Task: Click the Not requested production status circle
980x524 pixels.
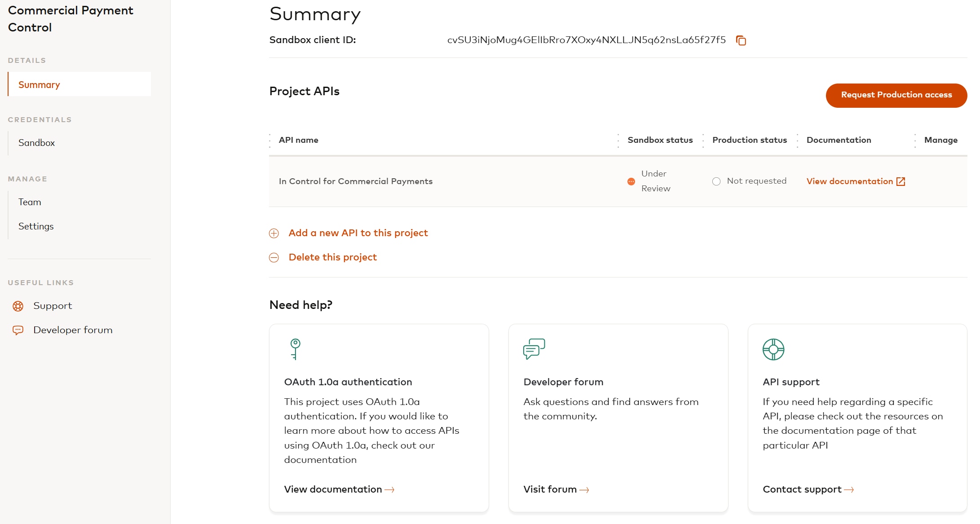Action: point(716,181)
